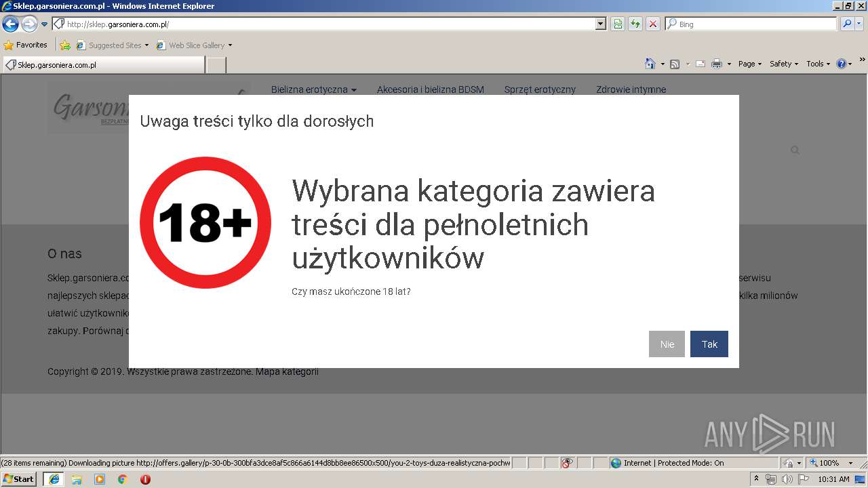The height and width of the screenshot is (488, 868).
Task: Click the Feeds RSS icon
Action: click(x=675, y=64)
